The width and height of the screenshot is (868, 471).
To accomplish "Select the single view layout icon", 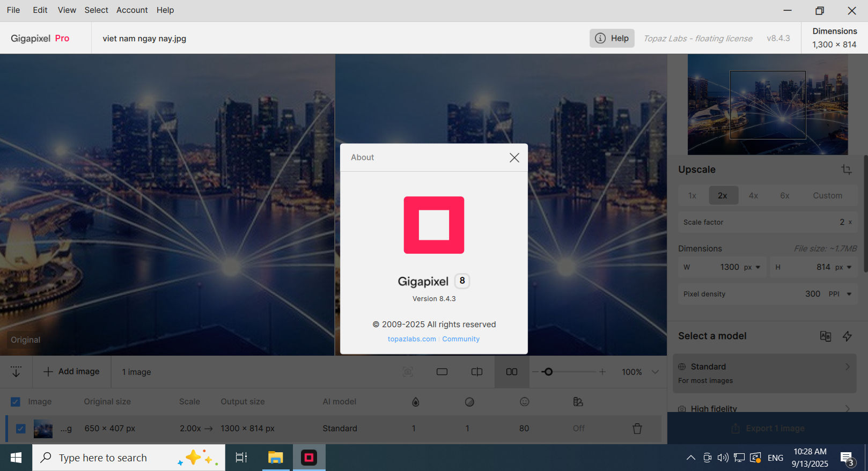I will coord(442,372).
